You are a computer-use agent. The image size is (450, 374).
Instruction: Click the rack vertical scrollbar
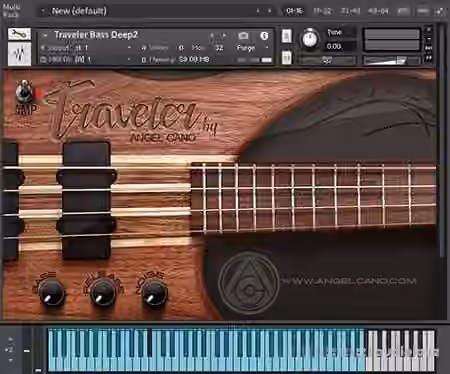(x=443, y=140)
